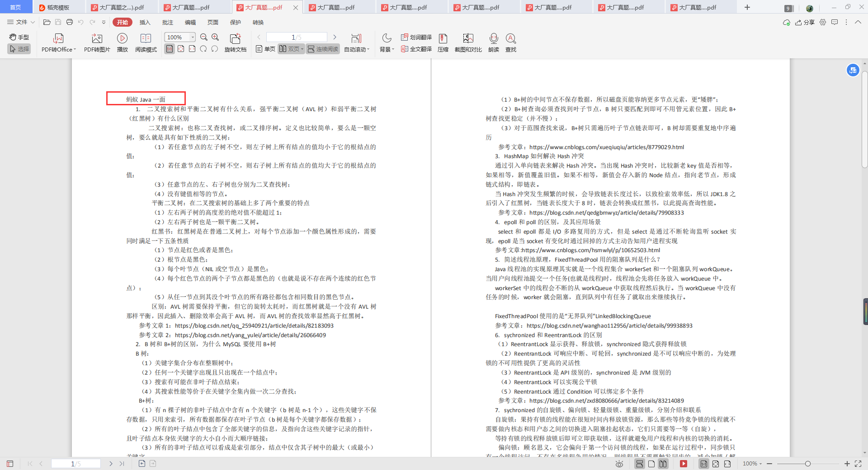Viewport: 868px width, 470px height.
Task: Expand the PDF转Office dropdown
Action: [x=75, y=50]
